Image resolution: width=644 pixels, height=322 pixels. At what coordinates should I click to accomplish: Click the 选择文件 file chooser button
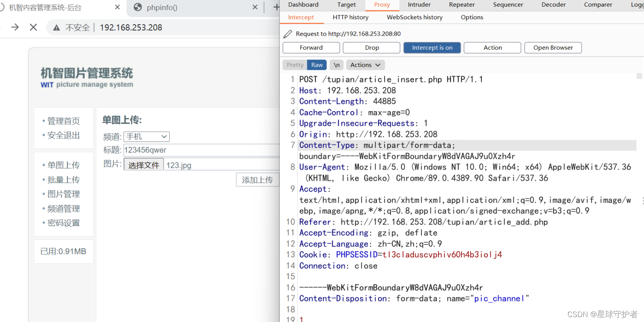tap(144, 165)
